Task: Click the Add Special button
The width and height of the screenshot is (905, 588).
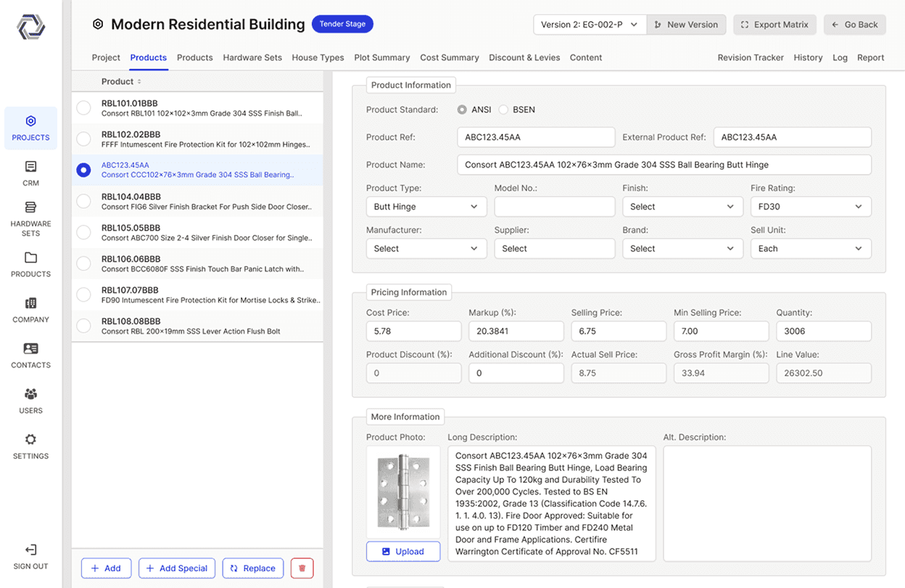Action: tap(177, 568)
